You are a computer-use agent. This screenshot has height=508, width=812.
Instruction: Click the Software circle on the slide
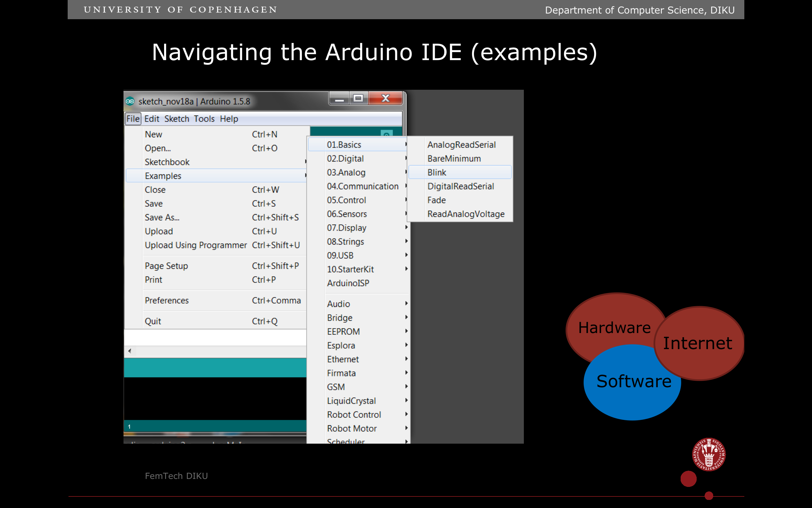[x=633, y=382]
